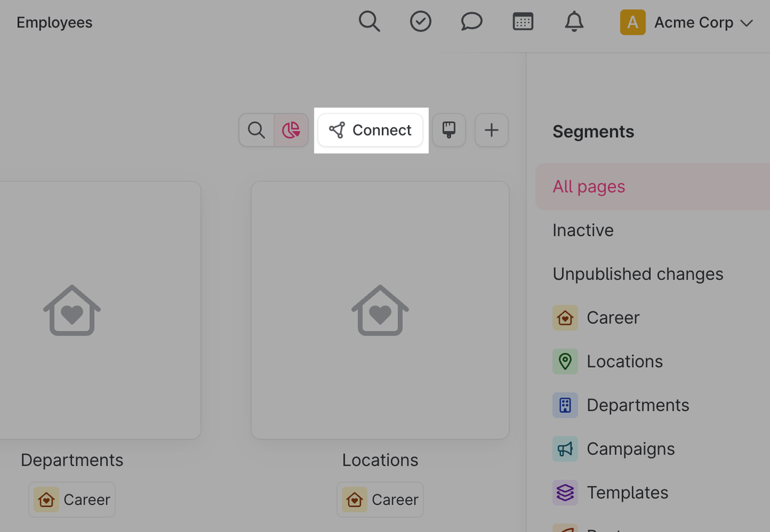Image resolution: width=770 pixels, height=532 pixels.
Task: Click the Connect button
Action: (371, 130)
